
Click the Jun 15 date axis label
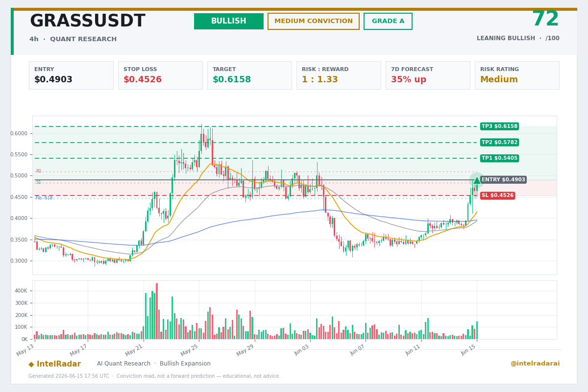pyautogui.click(x=467, y=350)
